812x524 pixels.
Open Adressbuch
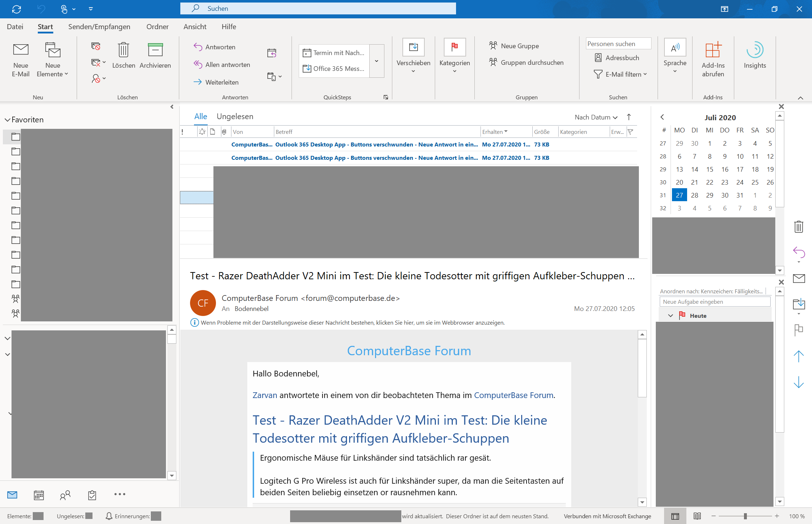click(x=617, y=58)
